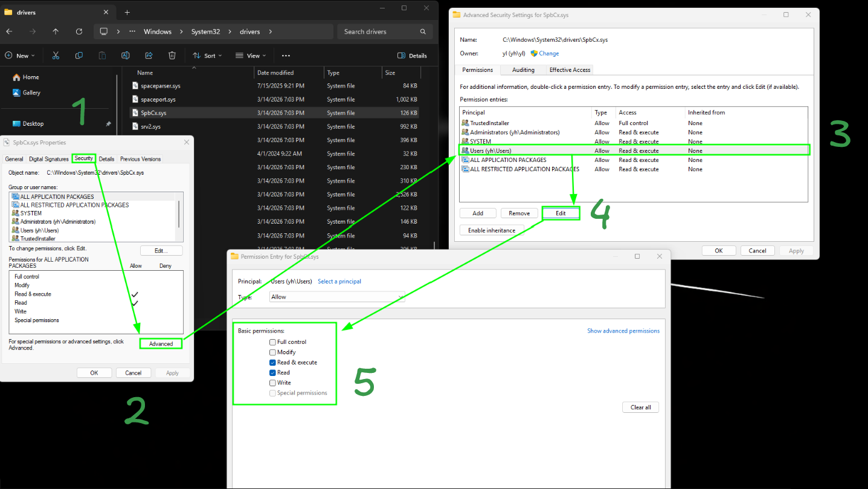Click the Share icon in Explorer toolbar
868x489 pixels.
click(149, 56)
